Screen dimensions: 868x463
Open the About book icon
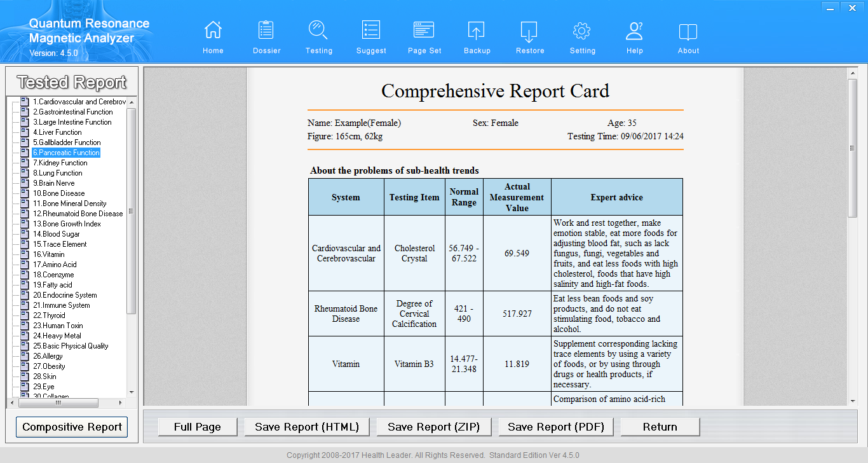[688, 31]
